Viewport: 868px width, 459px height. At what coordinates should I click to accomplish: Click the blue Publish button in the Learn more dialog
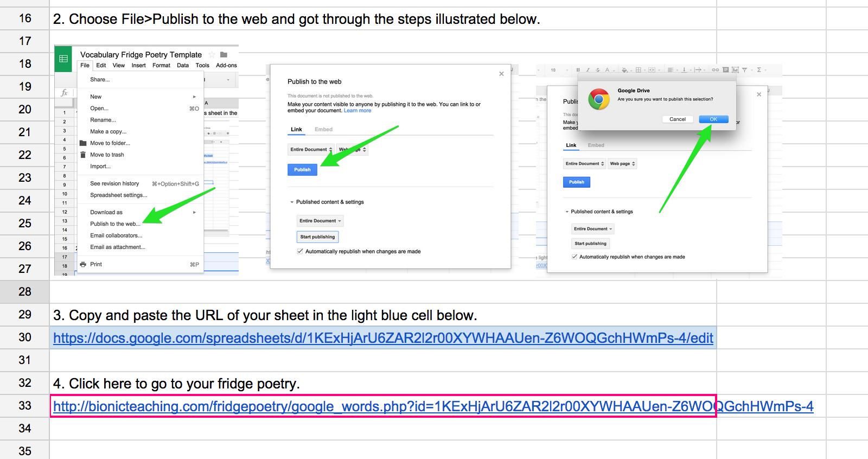click(302, 170)
